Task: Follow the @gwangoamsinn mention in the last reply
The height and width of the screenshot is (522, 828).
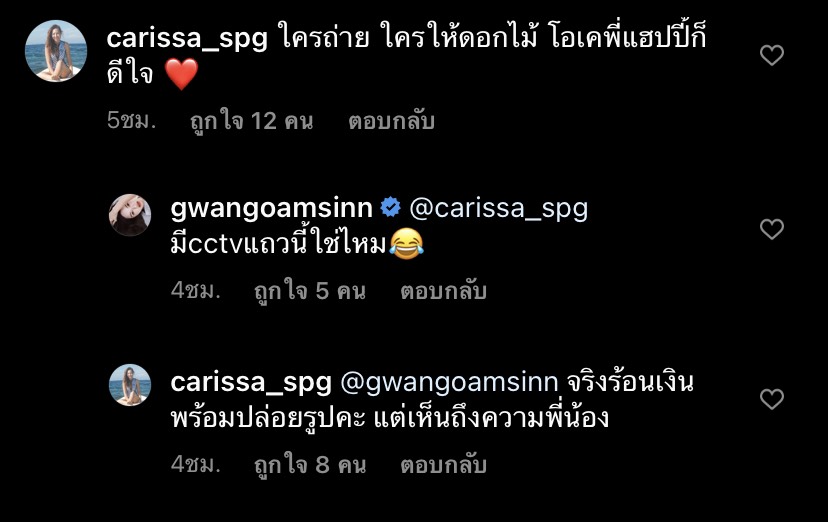Action: [449, 382]
